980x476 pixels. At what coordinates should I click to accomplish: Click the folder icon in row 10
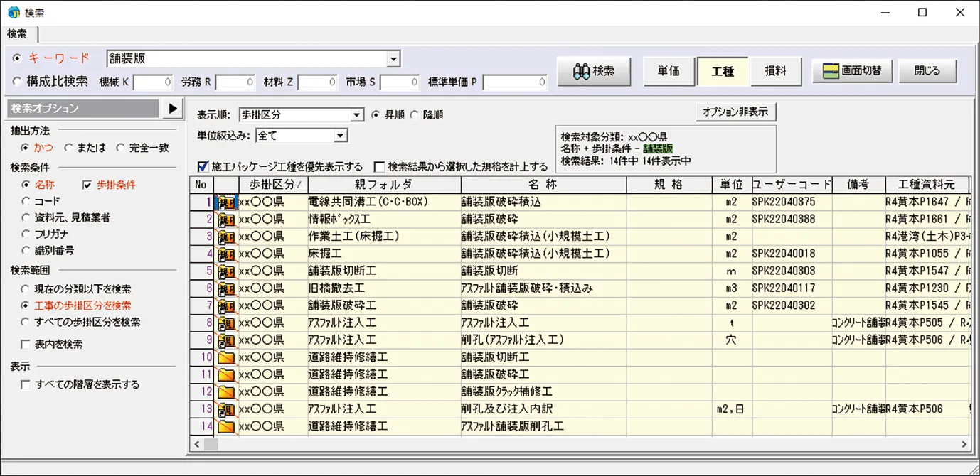pyautogui.click(x=226, y=357)
